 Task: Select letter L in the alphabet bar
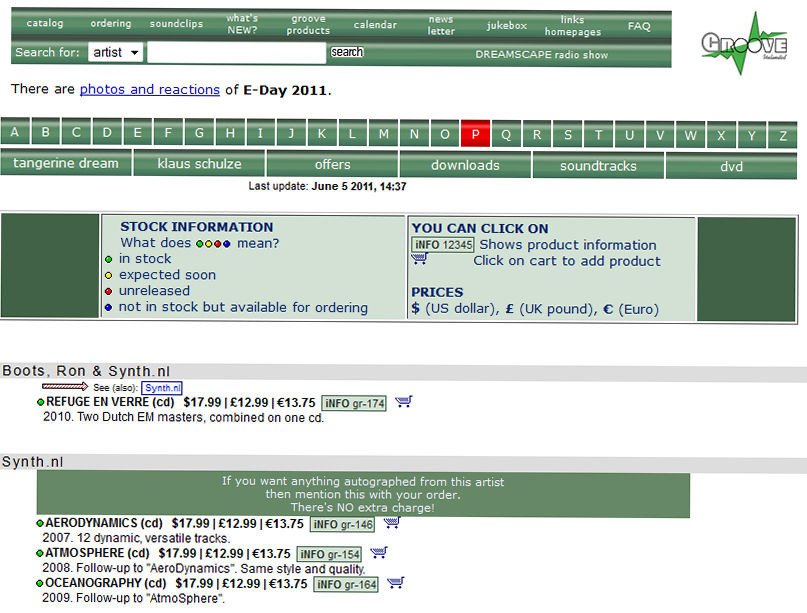[352, 134]
